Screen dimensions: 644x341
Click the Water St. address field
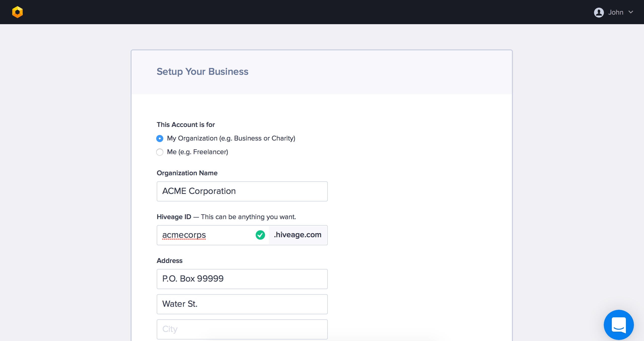tap(242, 304)
